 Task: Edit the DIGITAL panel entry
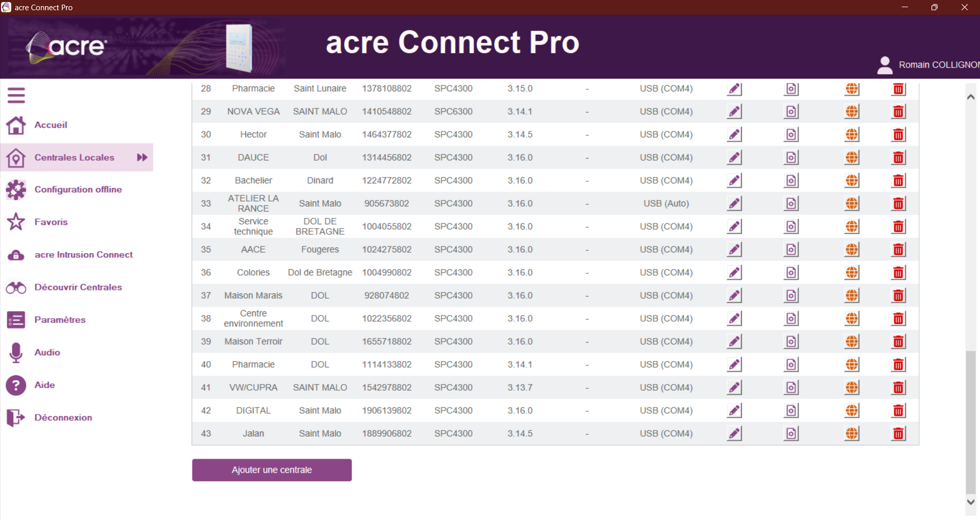(734, 411)
